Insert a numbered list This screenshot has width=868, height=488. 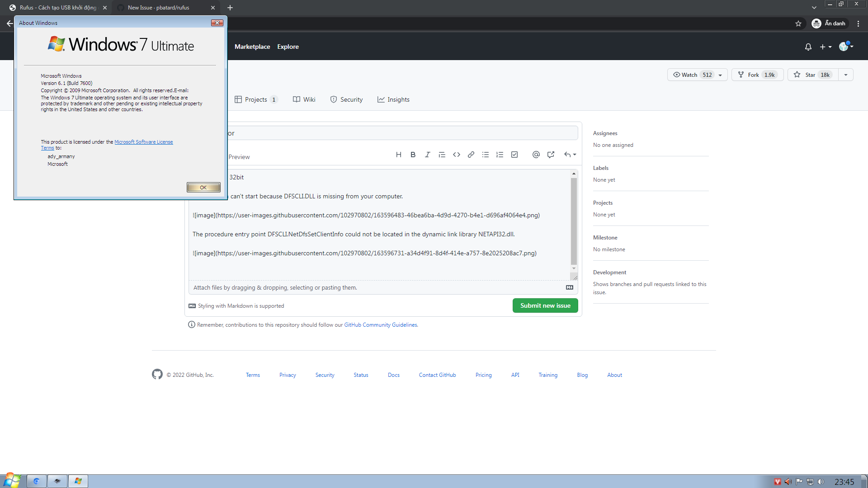[x=500, y=155]
